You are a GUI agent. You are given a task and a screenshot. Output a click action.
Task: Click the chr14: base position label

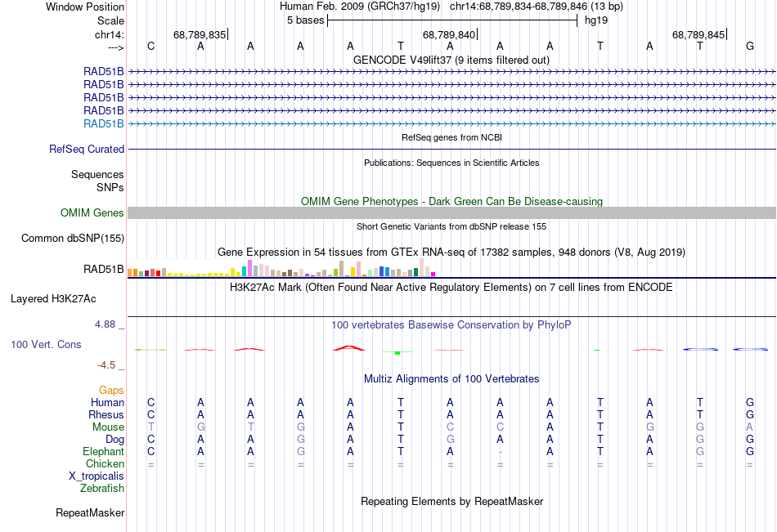pyautogui.click(x=109, y=34)
